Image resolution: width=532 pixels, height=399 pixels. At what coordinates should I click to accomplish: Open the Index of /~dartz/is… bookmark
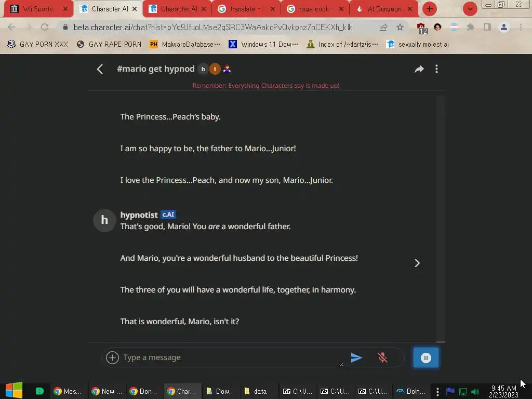[342, 44]
